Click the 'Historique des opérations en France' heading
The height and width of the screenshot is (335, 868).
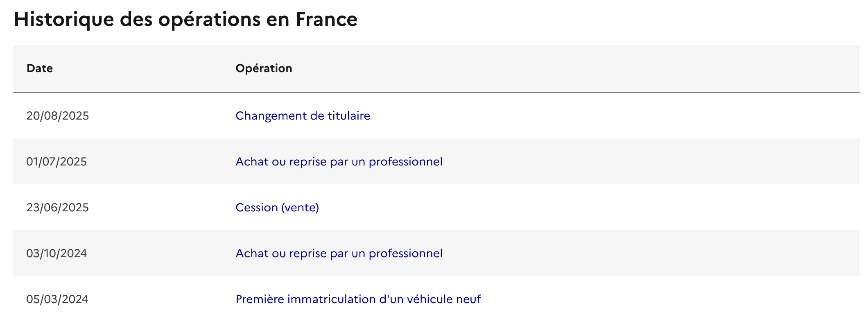point(185,18)
